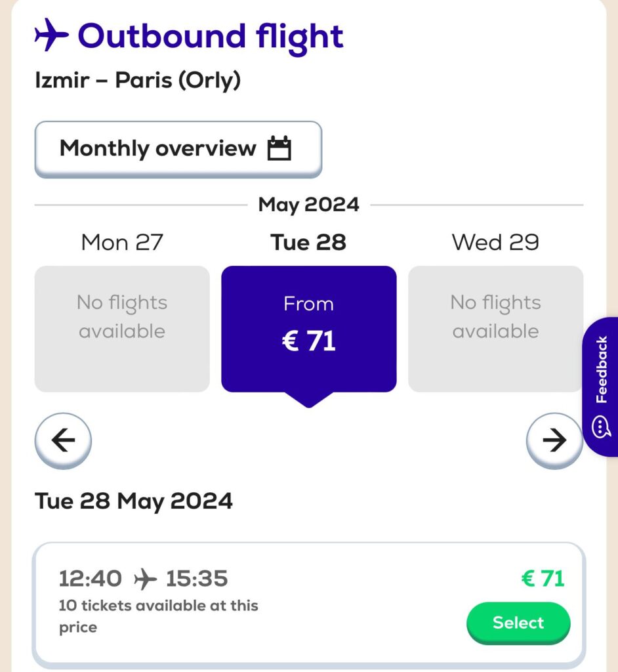Click the 10 tickets available notice
The width and height of the screenshot is (618, 672).
[x=159, y=616]
